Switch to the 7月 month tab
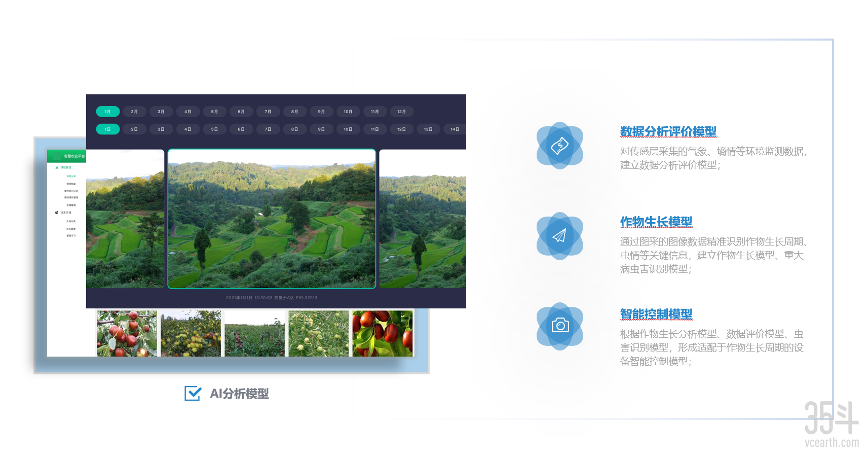The width and height of the screenshot is (868, 455). (x=268, y=112)
